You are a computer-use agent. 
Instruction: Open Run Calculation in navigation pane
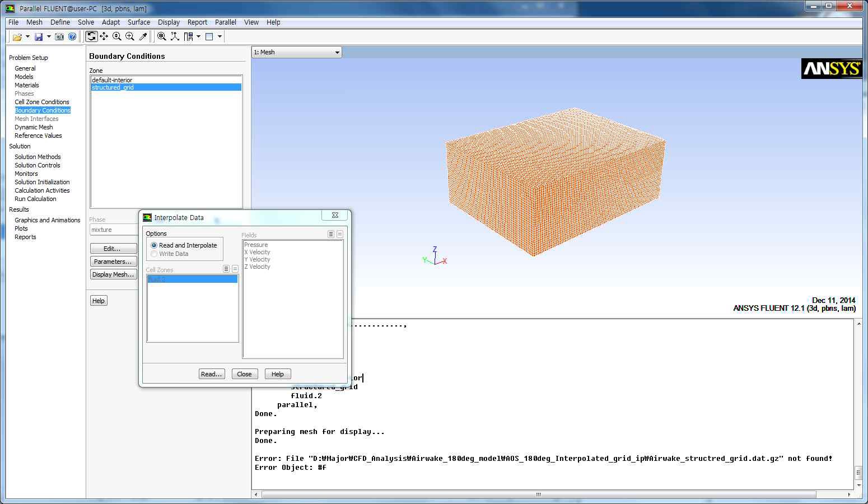point(35,199)
